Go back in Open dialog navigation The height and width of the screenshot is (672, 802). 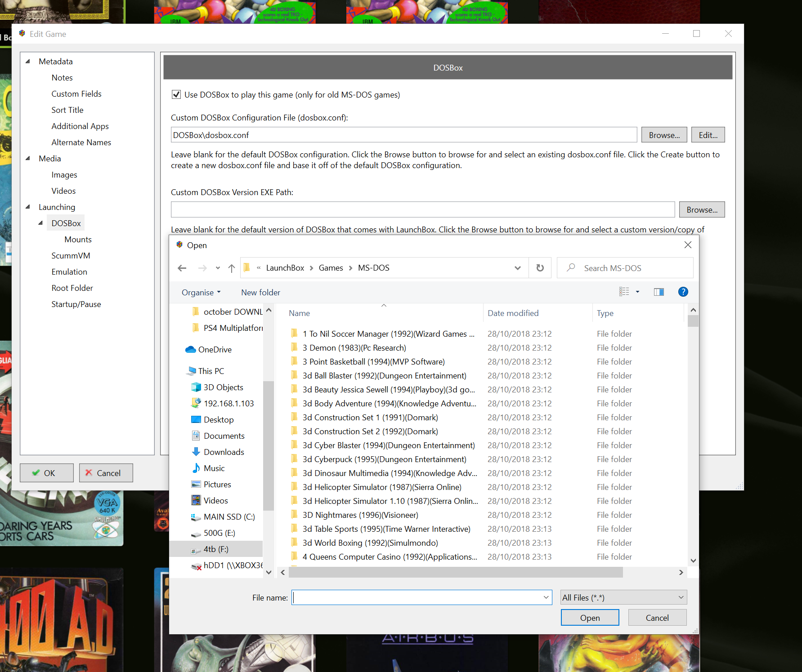coord(182,268)
